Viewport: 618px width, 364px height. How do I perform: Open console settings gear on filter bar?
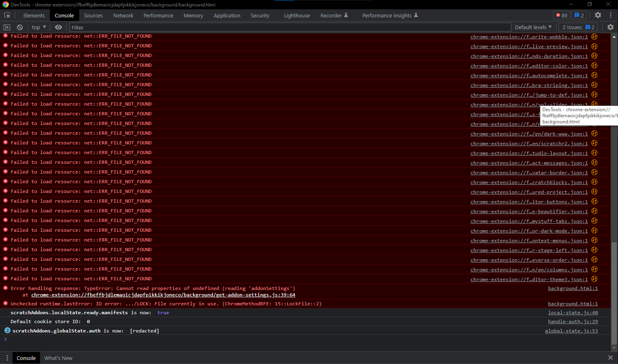click(610, 27)
